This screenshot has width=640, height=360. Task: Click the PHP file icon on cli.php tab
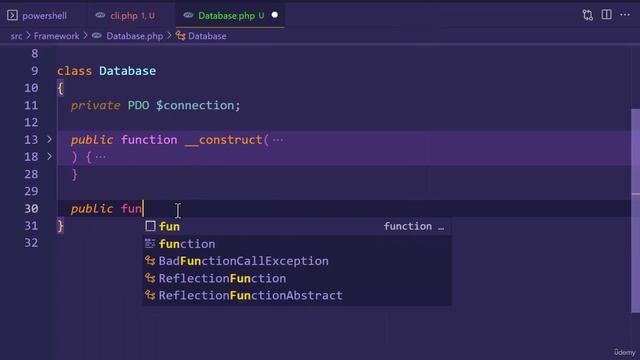pos(100,16)
